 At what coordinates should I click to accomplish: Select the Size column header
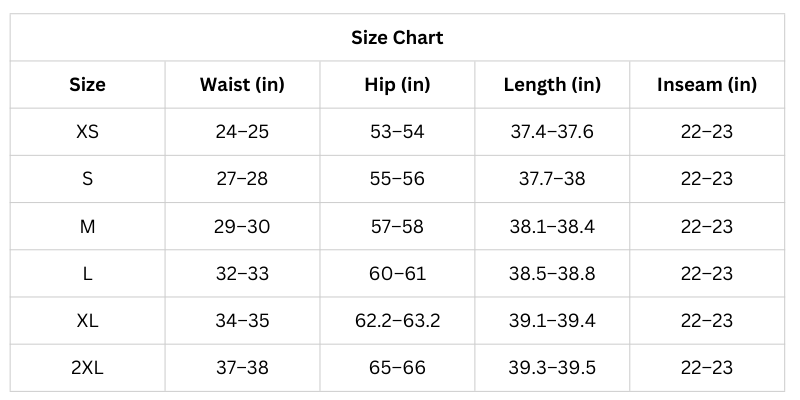point(87,85)
